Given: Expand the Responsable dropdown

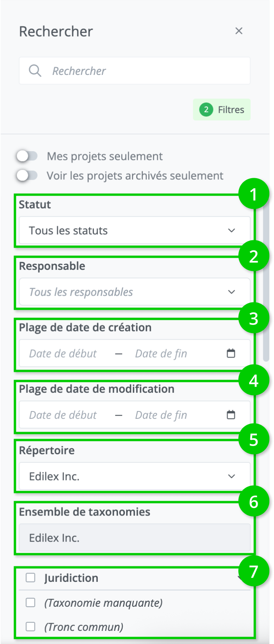Looking at the screenshot, I should point(134,292).
